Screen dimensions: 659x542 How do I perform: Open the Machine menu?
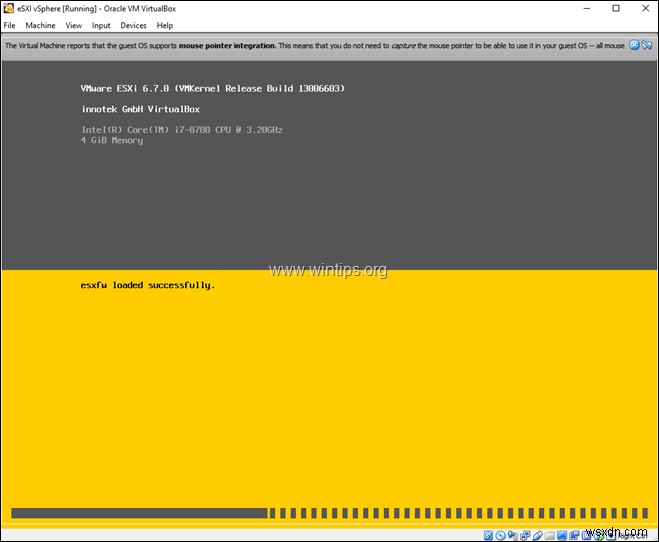point(40,26)
